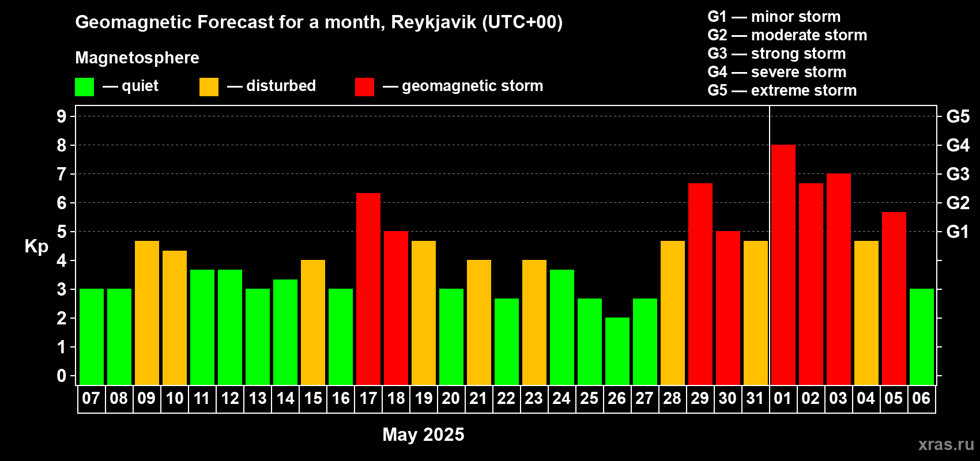Click the Kp value 7 on left axis
The width and height of the screenshot is (980, 461).
[x=62, y=174]
